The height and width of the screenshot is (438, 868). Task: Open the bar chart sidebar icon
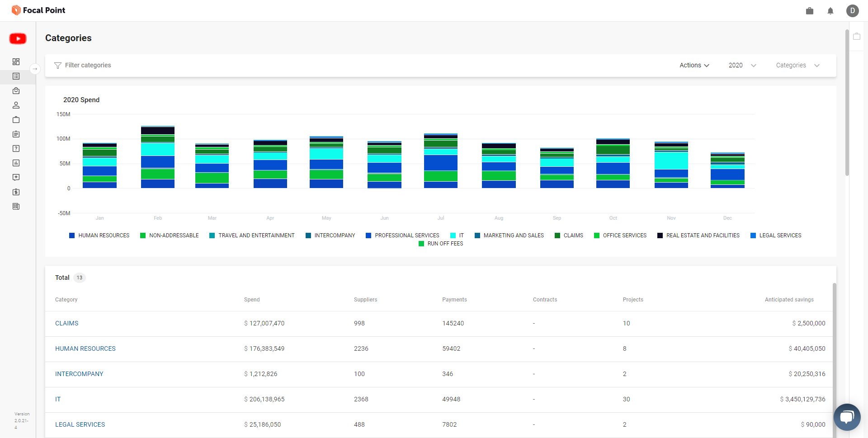tap(16, 163)
